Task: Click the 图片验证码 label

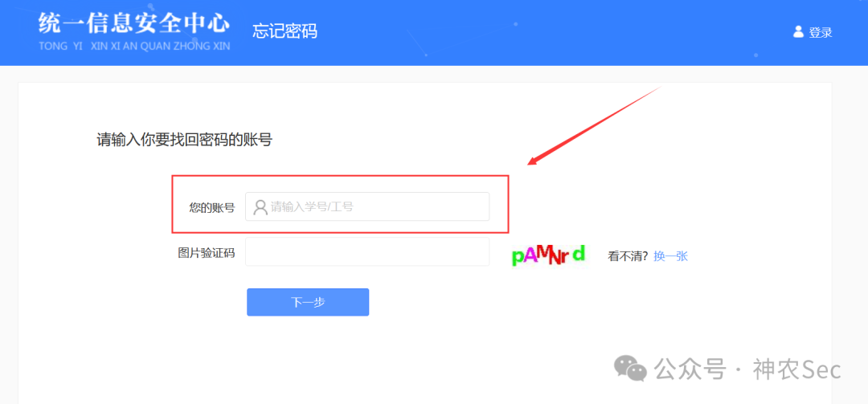Action: [206, 253]
